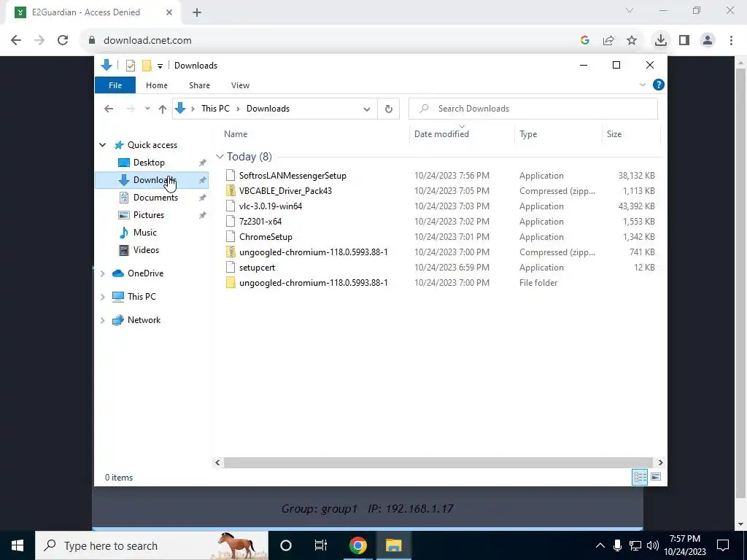Screen dimensions: 747x560
Task: Open Chrome downloads tray icon
Action: (661, 41)
